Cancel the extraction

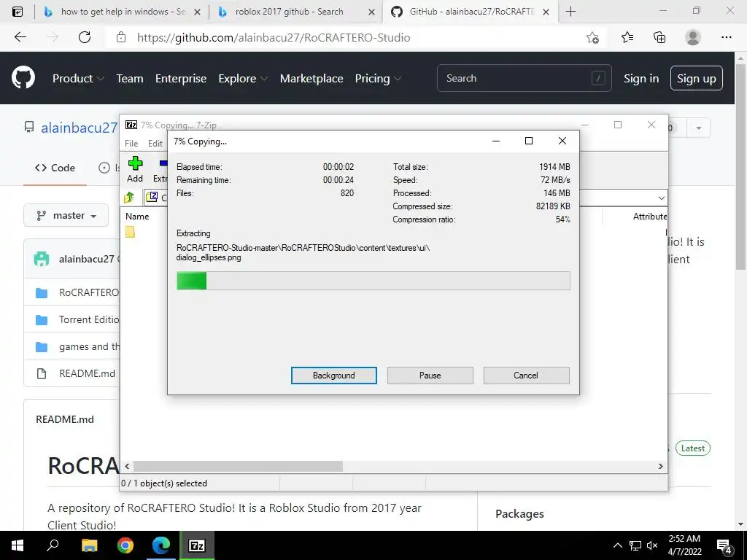[526, 376]
